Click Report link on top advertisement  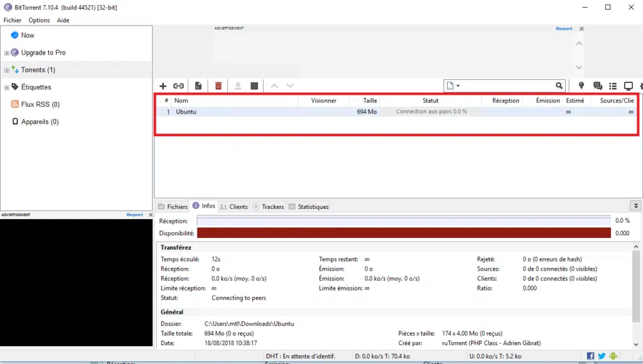tap(564, 29)
